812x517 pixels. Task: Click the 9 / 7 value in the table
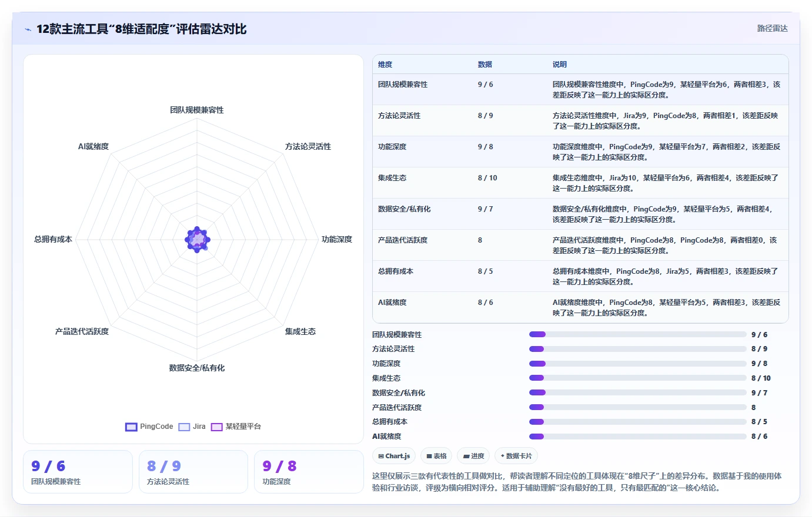486,209
